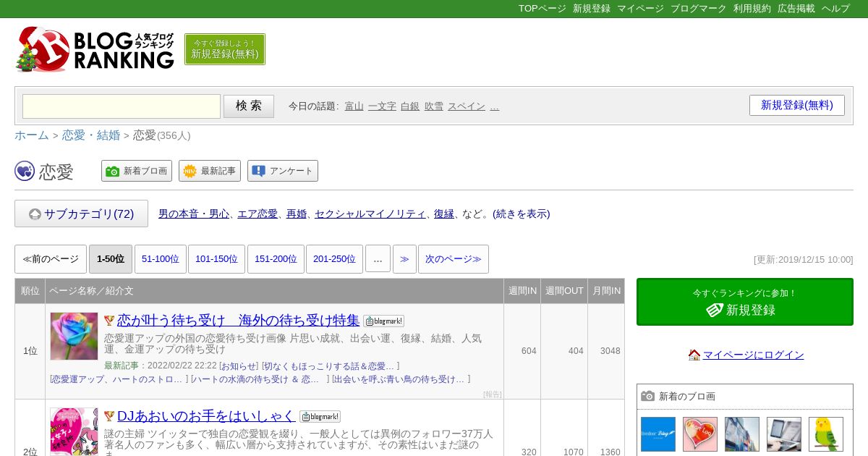Click the house icon beside マイページにログイン

pos(694,355)
